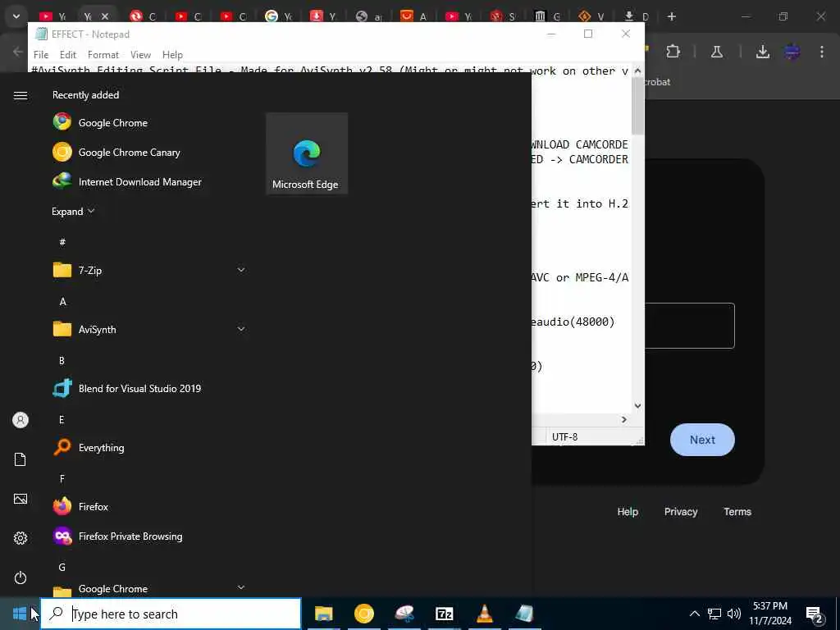Expand the AviSynth folder chevron

click(x=241, y=329)
